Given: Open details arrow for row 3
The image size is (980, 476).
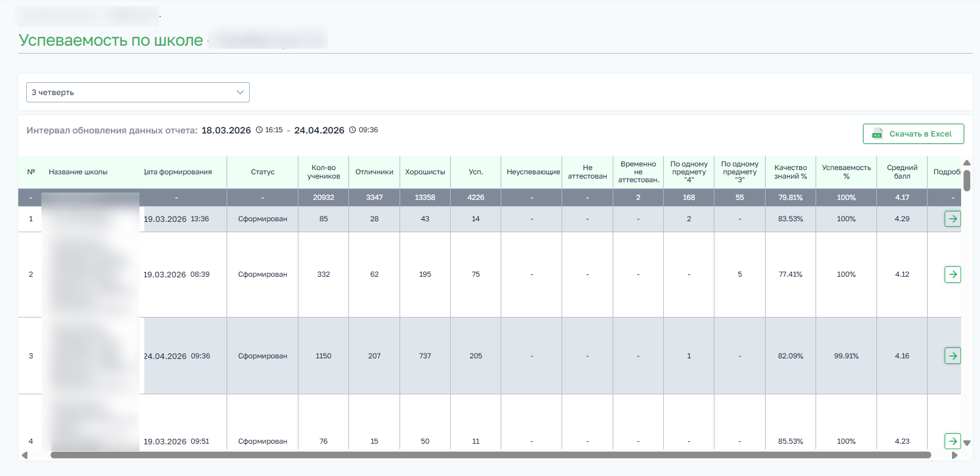Looking at the screenshot, I should (x=953, y=356).
